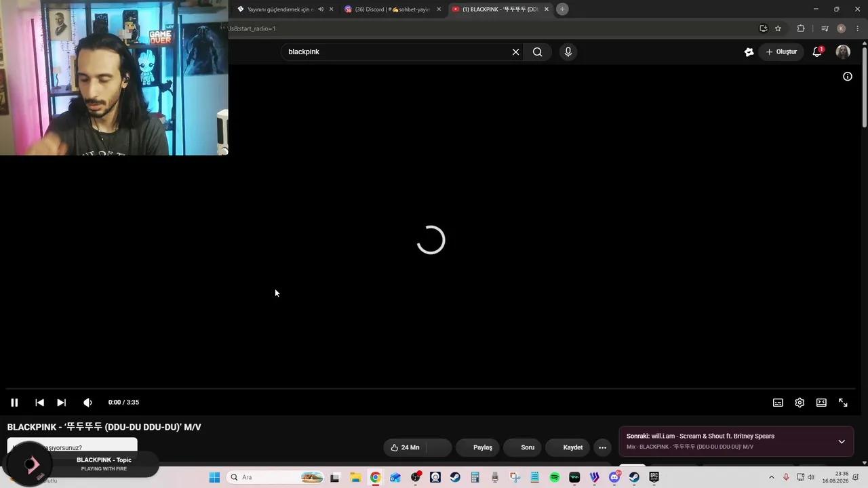Open the Oluştur create menu
Image resolution: width=868 pixels, height=488 pixels.
[781, 52]
